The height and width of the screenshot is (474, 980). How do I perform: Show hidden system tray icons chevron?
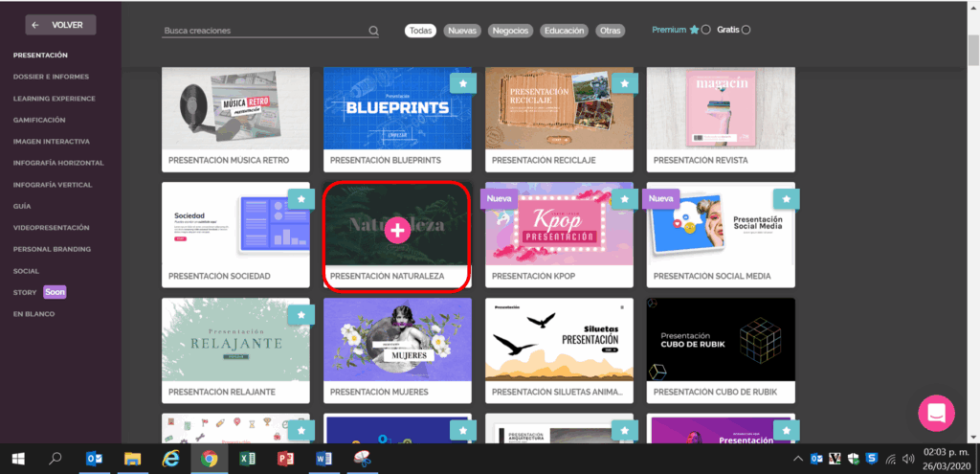[x=798, y=459]
